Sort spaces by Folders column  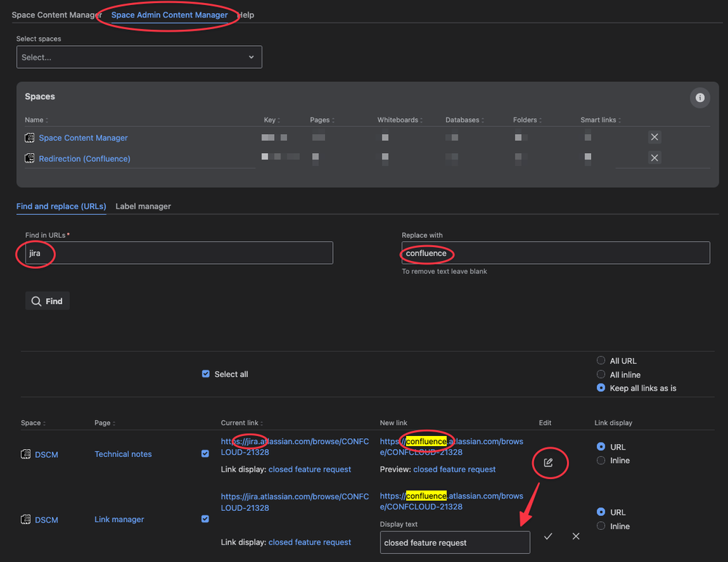click(x=527, y=120)
